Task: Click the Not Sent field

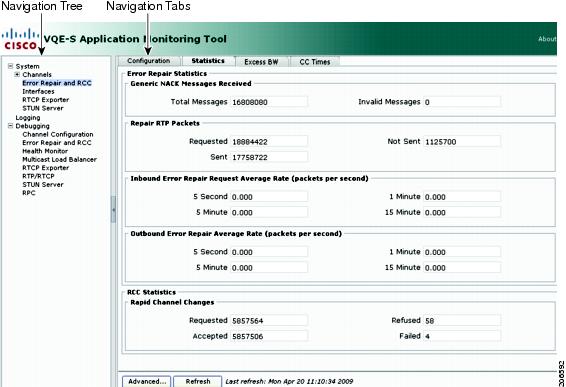Action: coord(462,142)
